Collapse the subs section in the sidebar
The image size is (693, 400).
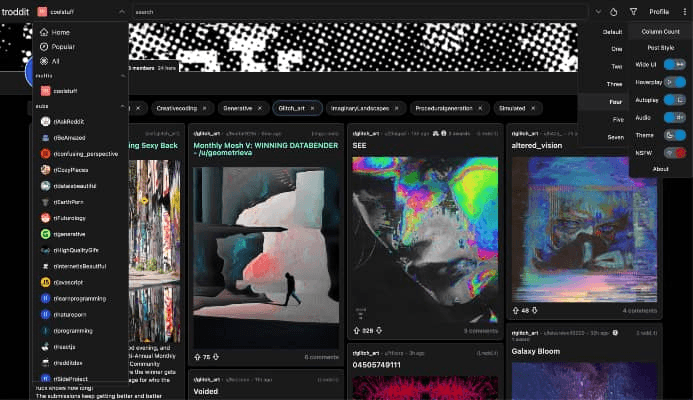[123, 107]
